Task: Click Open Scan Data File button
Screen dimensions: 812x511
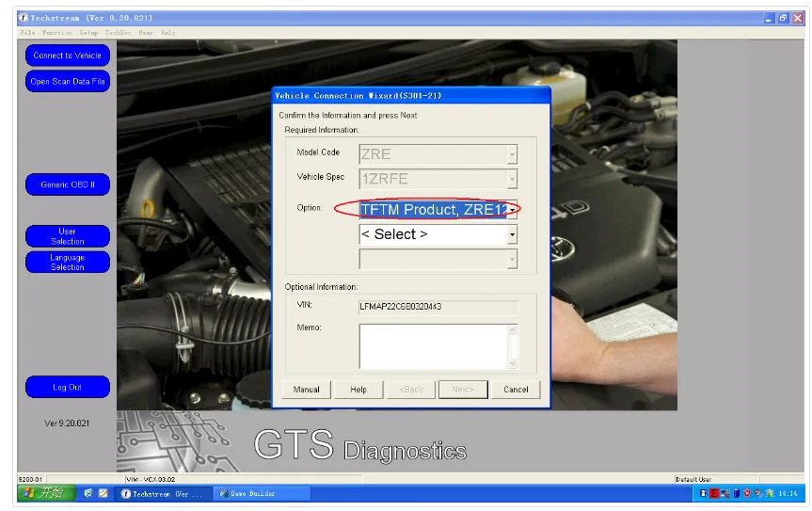Action: [x=68, y=81]
